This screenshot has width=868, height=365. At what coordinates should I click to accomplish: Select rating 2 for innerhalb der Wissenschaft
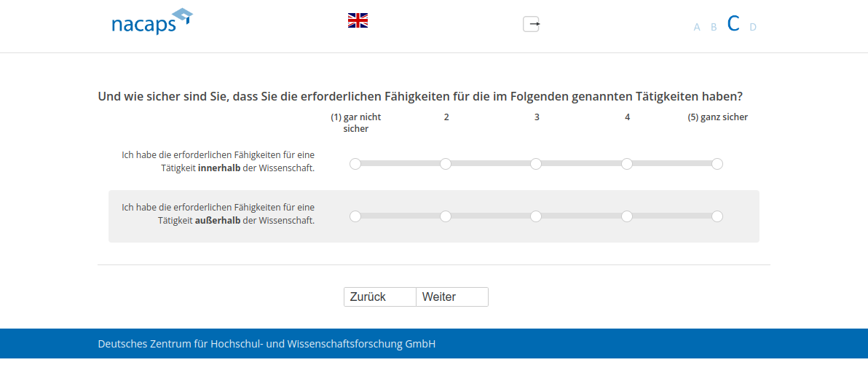point(446,164)
